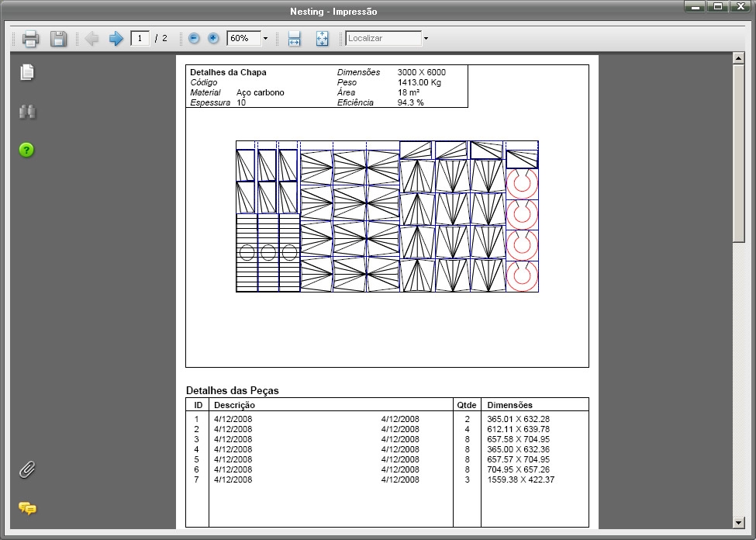The width and height of the screenshot is (756, 540).
Task: Open the binoculars search panel
Action: pos(27,112)
